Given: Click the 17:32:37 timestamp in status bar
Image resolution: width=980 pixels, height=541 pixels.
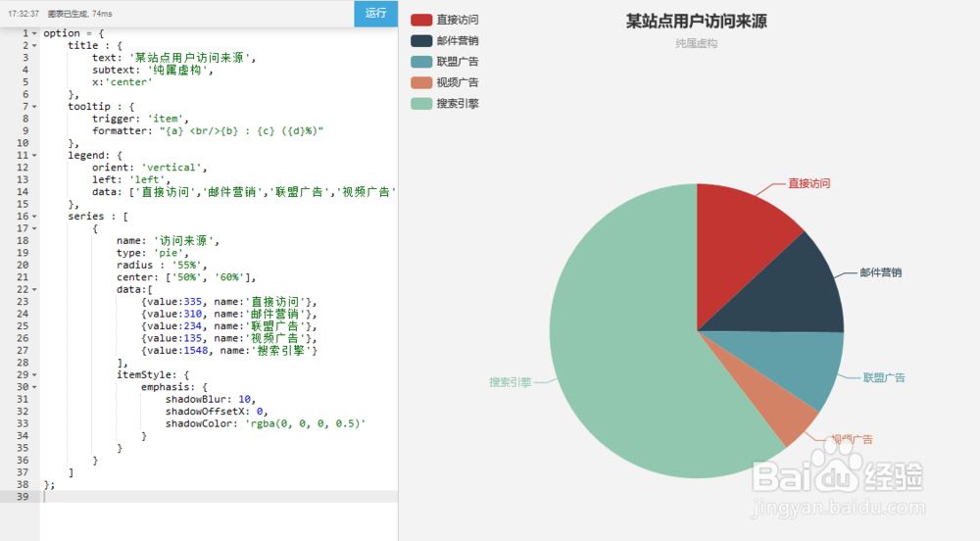Looking at the screenshot, I should click(24, 14).
